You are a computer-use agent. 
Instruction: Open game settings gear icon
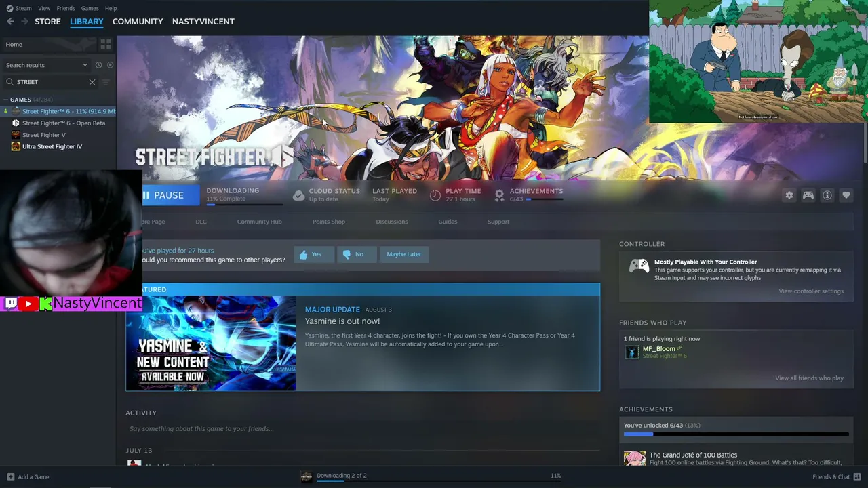(789, 195)
